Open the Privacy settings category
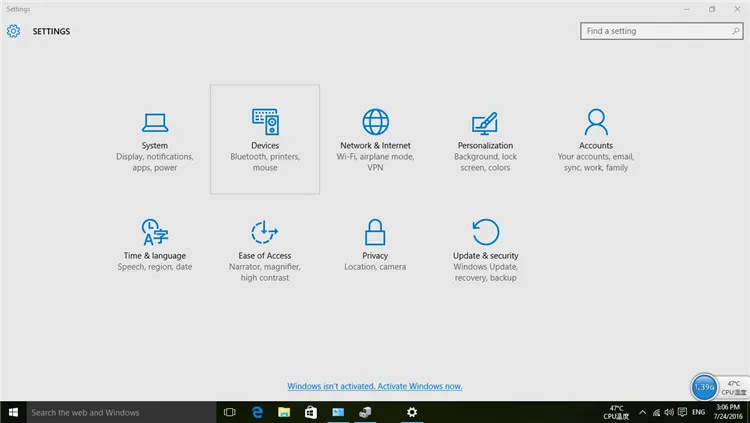The height and width of the screenshot is (423, 750). coord(375,250)
